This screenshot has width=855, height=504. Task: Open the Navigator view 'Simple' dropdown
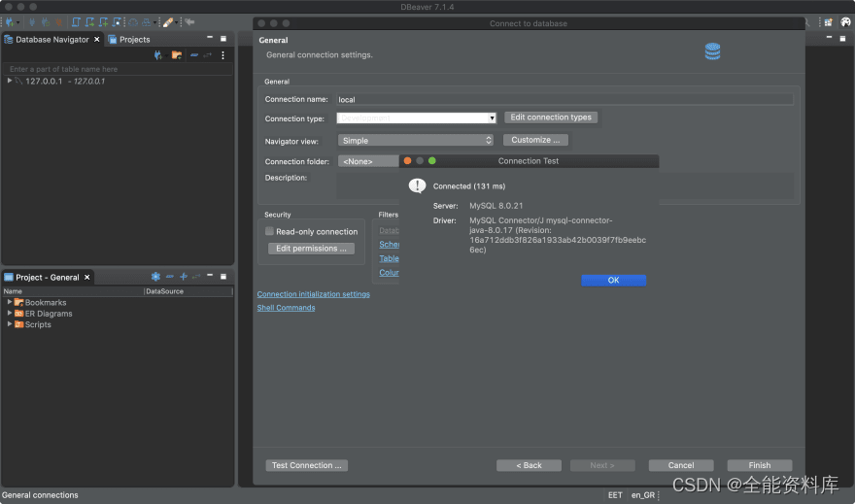(416, 140)
